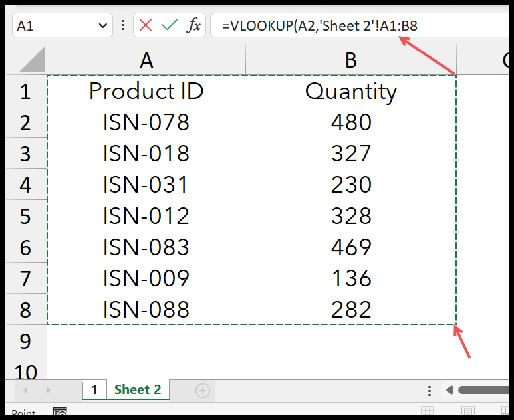Select cell containing ISN-031

pos(146,184)
